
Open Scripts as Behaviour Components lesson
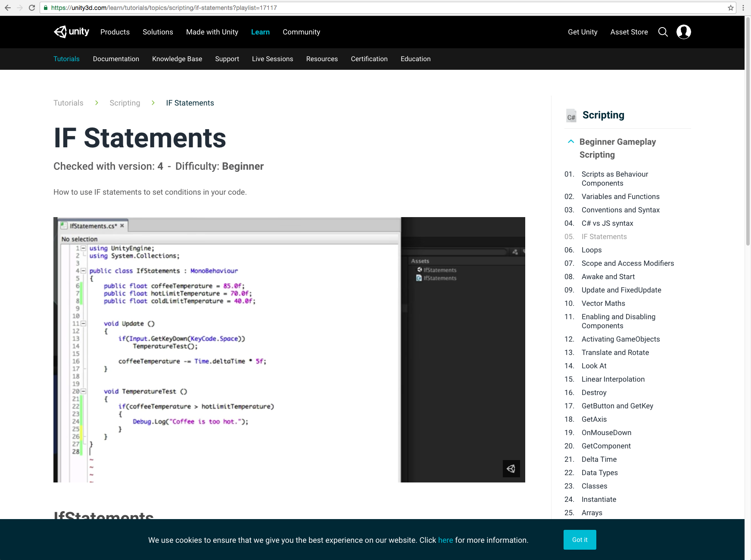[615, 179]
